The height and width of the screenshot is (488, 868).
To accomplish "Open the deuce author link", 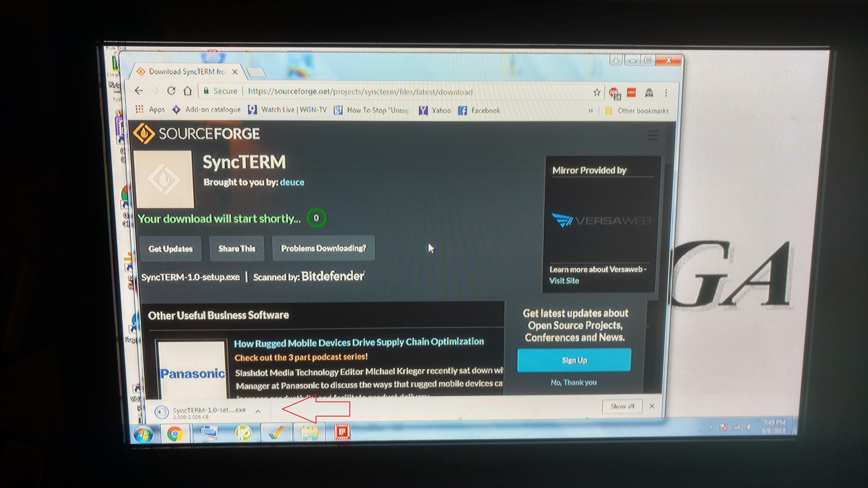I will (x=292, y=182).
